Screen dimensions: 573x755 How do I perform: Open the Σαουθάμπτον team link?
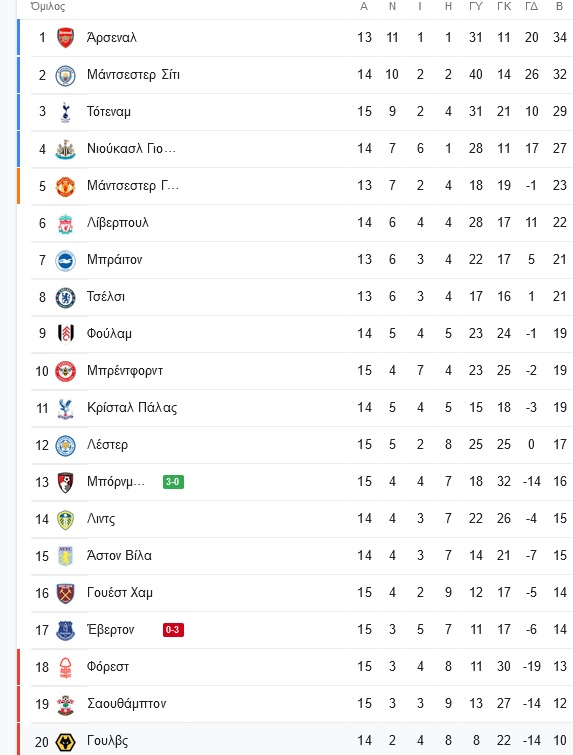(x=126, y=703)
